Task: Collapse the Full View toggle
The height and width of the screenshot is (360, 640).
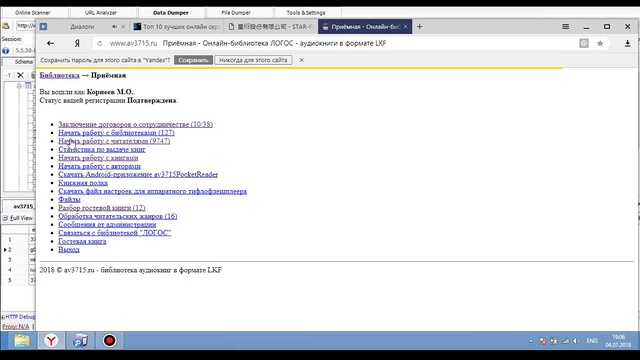Action: [x=5, y=218]
